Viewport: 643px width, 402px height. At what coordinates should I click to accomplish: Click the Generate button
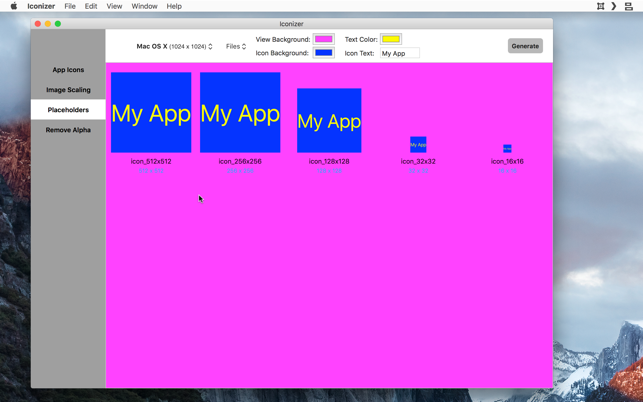(525, 46)
